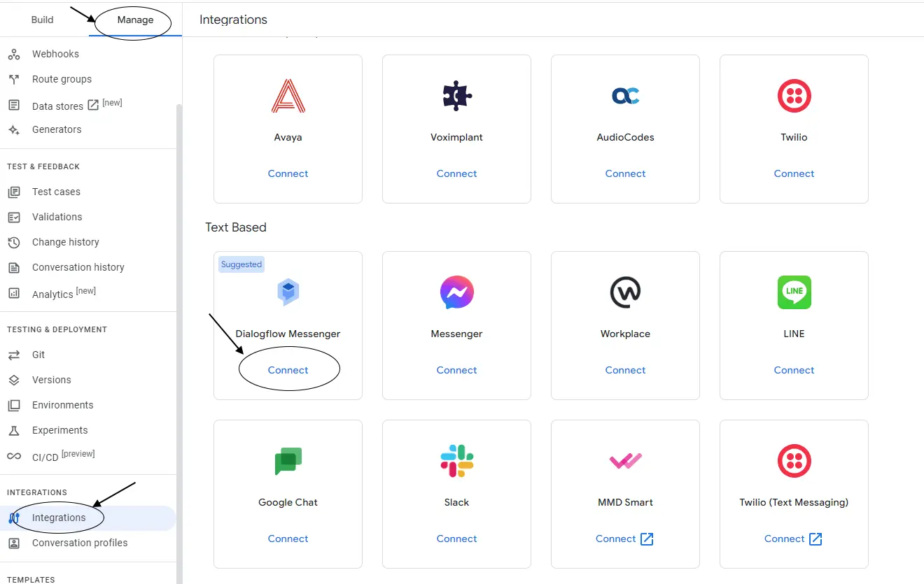Connect the Slack integration
Screen dimensions: 924x584
click(x=456, y=539)
